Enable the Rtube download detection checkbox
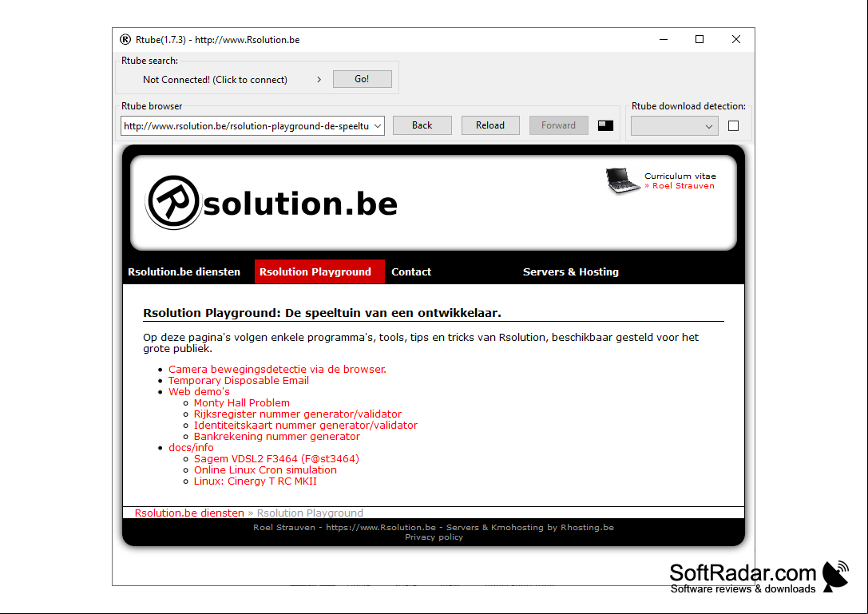The height and width of the screenshot is (614, 868). click(734, 125)
